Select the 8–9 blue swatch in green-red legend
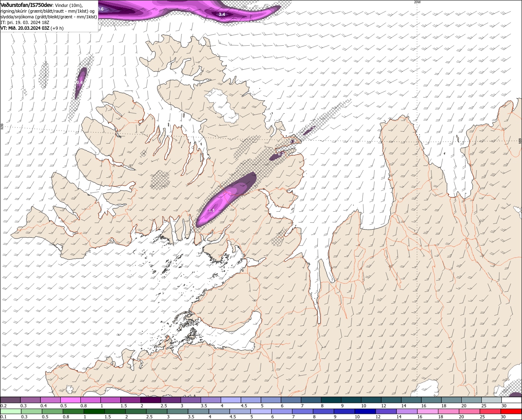Viewport: 522px width, 420px height. (325, 411)
